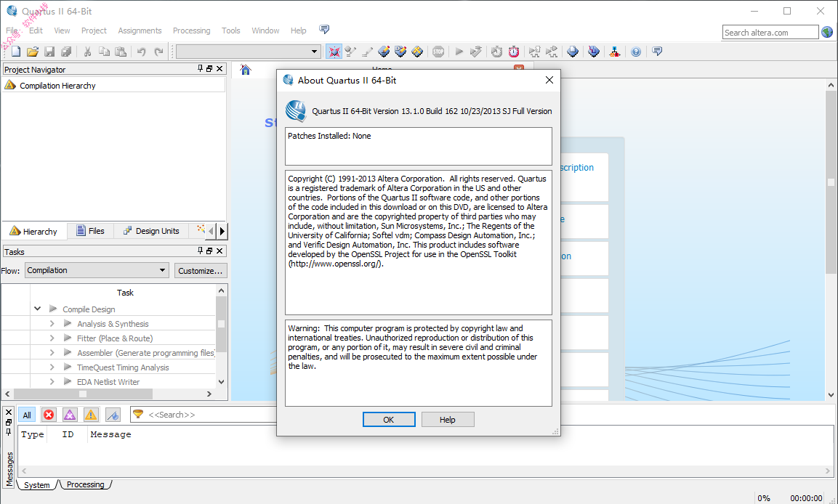Click the highlighted pink-cross toolbar icon
The width and height of the screenshot is (838, 504).
pyautogui.click(x=334, y=52)
